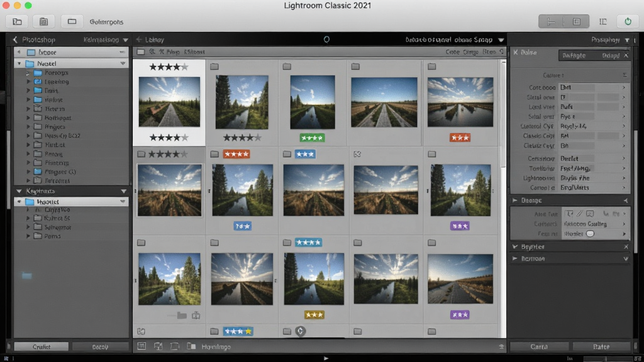Click the circle sync icon in center header
Screen dimensions: 644x362
point(326,40)
